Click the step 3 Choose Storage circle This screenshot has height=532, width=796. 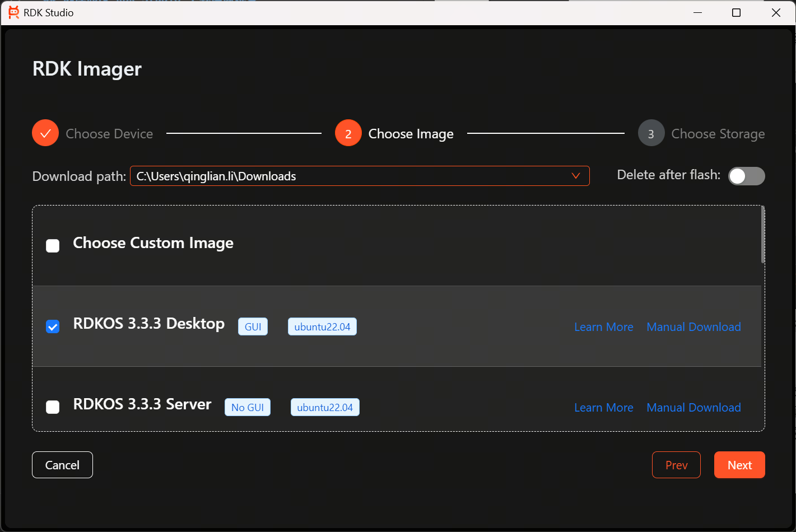click(x=651, y=133)
